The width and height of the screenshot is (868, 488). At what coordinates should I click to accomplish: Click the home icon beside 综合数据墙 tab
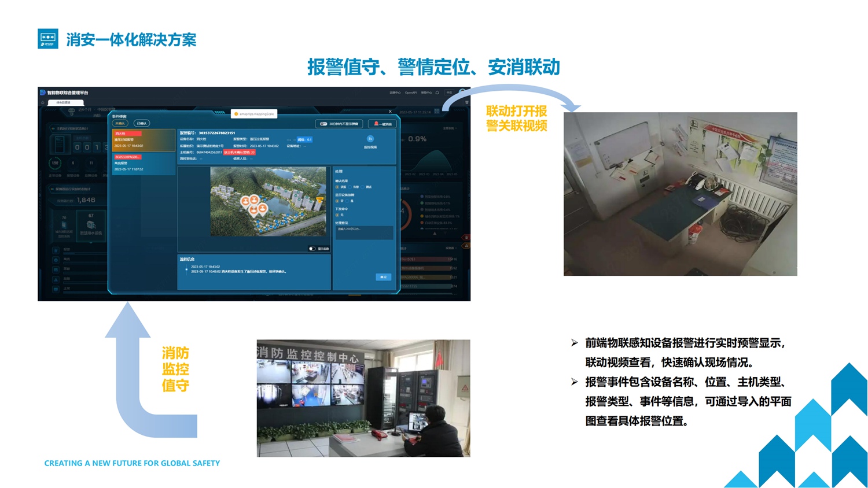point(43,102)
